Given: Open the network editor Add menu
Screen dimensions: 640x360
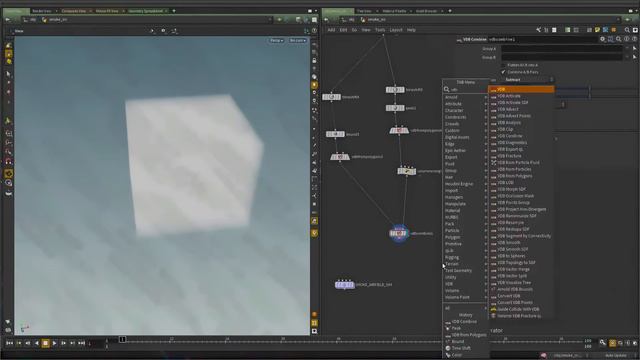Looking at the screenshot, I should pos(331,30).
